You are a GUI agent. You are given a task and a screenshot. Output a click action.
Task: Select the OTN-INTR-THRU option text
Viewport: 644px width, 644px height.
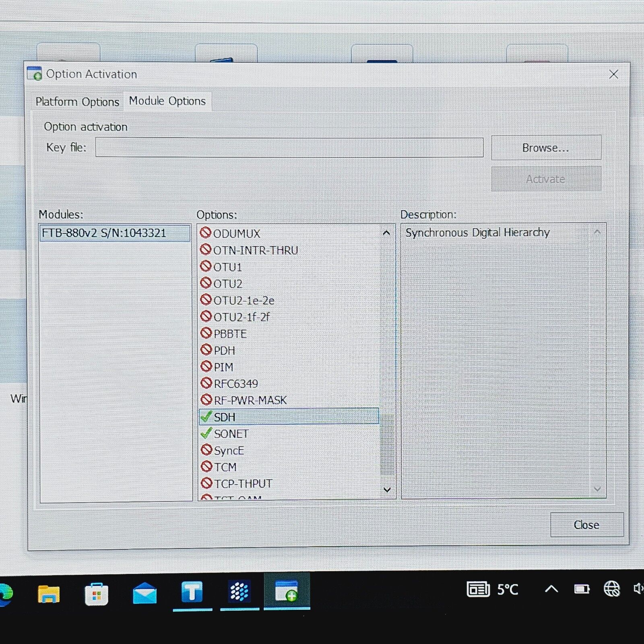[x=256, y=250]
